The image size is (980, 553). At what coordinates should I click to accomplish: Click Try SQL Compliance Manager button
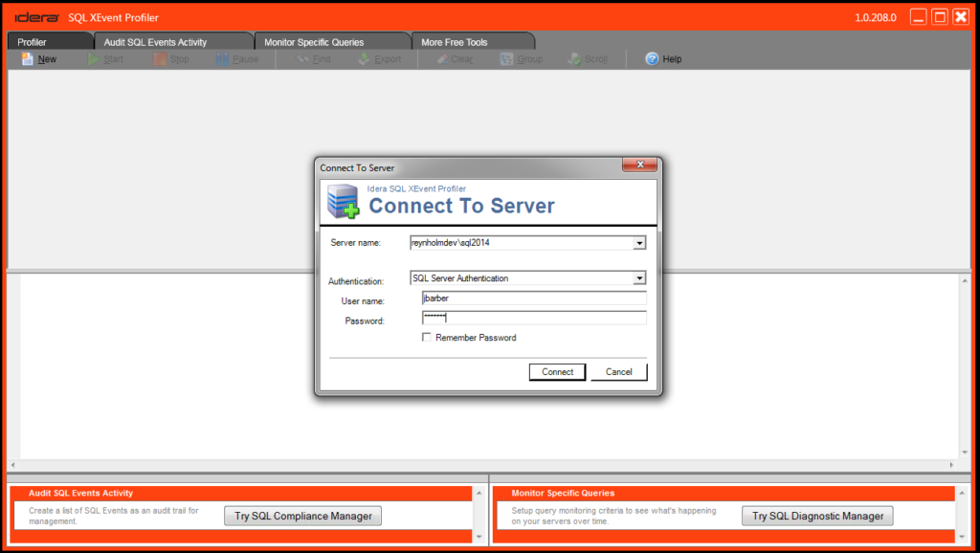tap(303, 516)
